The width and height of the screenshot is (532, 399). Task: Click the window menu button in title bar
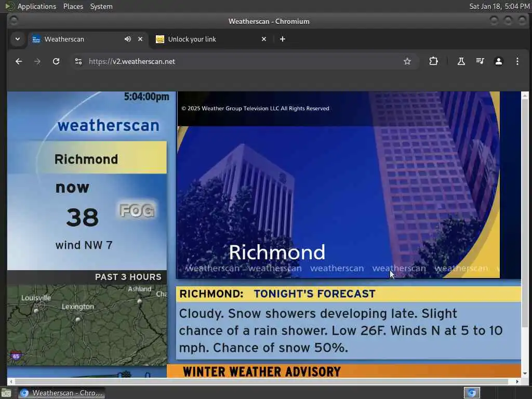click(x=14, y=21)
